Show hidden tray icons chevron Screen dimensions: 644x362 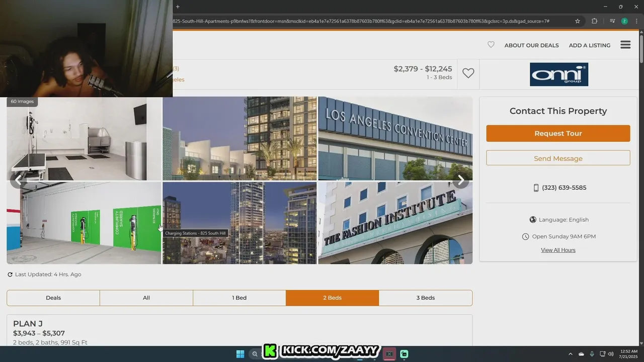point(570,354)
